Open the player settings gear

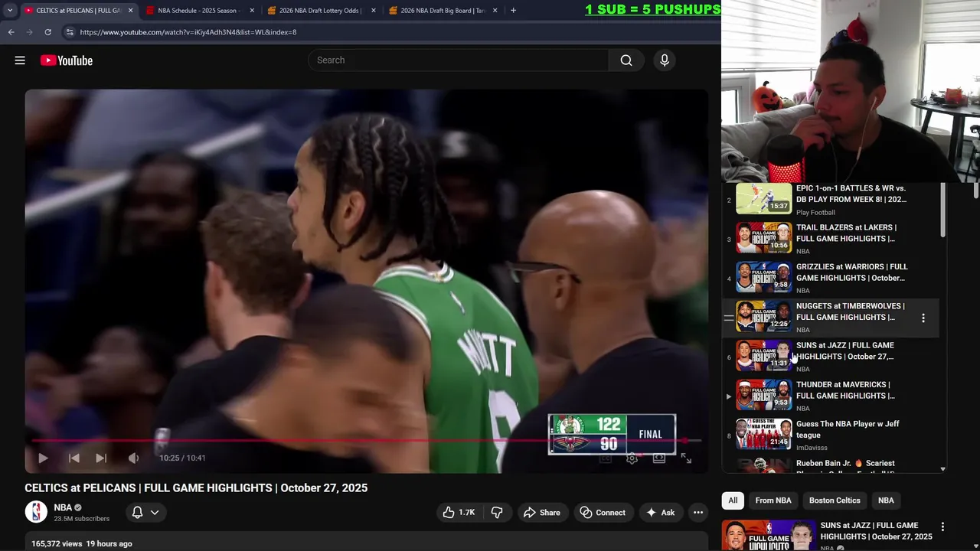pyautogui.click(x=632, y=458)
